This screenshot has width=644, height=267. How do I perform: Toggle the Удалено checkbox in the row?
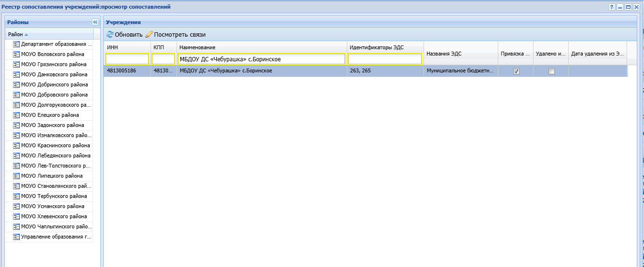(x=551, y=71)
